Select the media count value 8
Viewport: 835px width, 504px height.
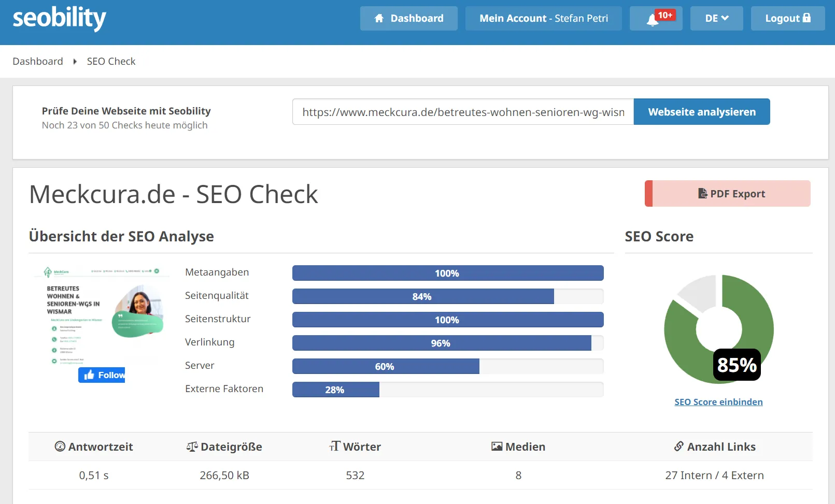point(518,476)
